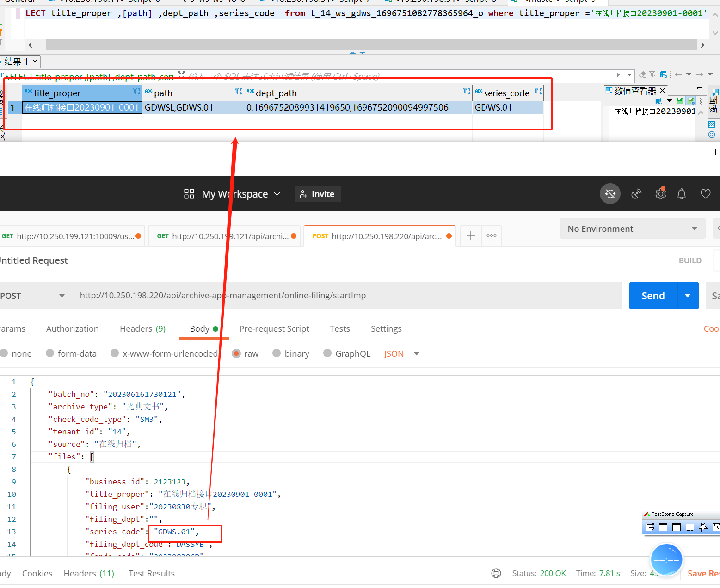Click FastStone capture active window icon

(663, 527)
